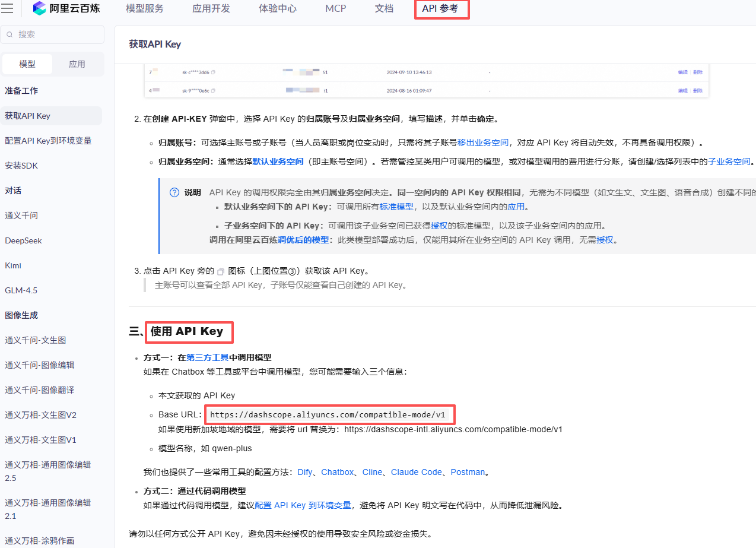Open the MCP top navigation item
This screenshot has height=548, width=756.
pyautogui.click(x=336, y=9)
